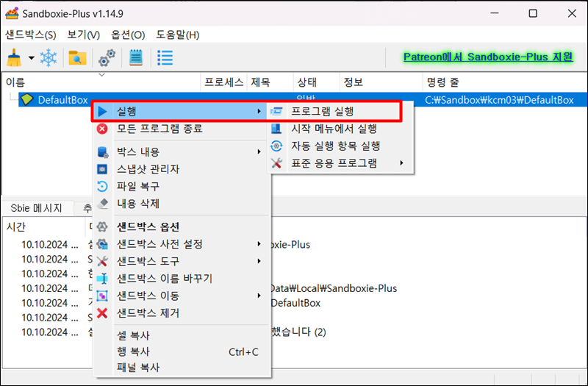
Task: Click the broom cleanup toolbar icon
Action: [x=14, y=58]
